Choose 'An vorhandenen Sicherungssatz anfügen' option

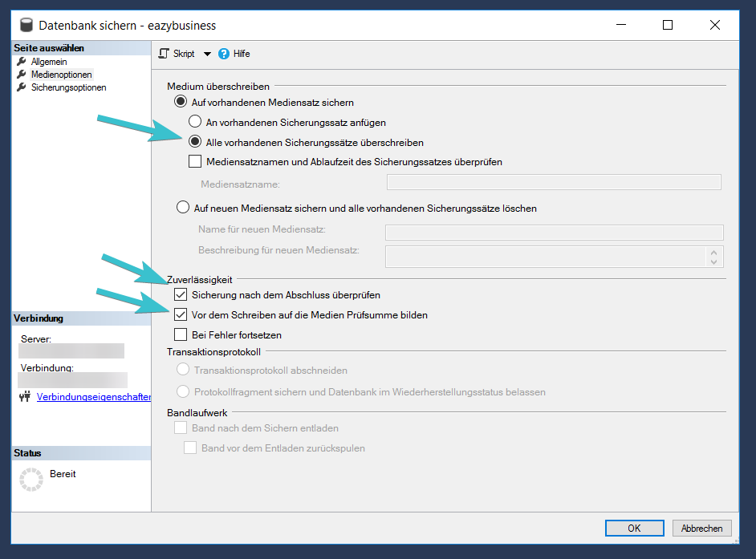194,123
